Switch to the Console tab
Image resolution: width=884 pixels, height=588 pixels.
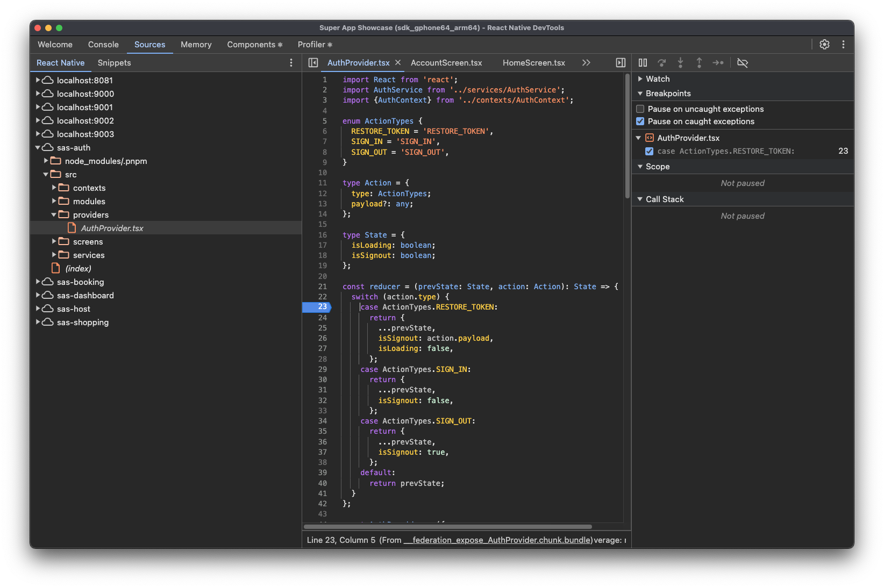[103, 45]
